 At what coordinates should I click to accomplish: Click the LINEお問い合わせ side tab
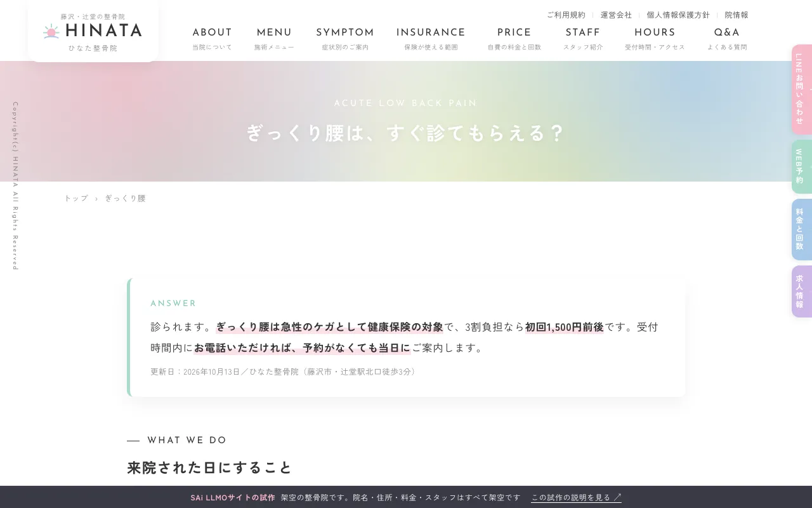pyautogui.click(x=801, y=90)
